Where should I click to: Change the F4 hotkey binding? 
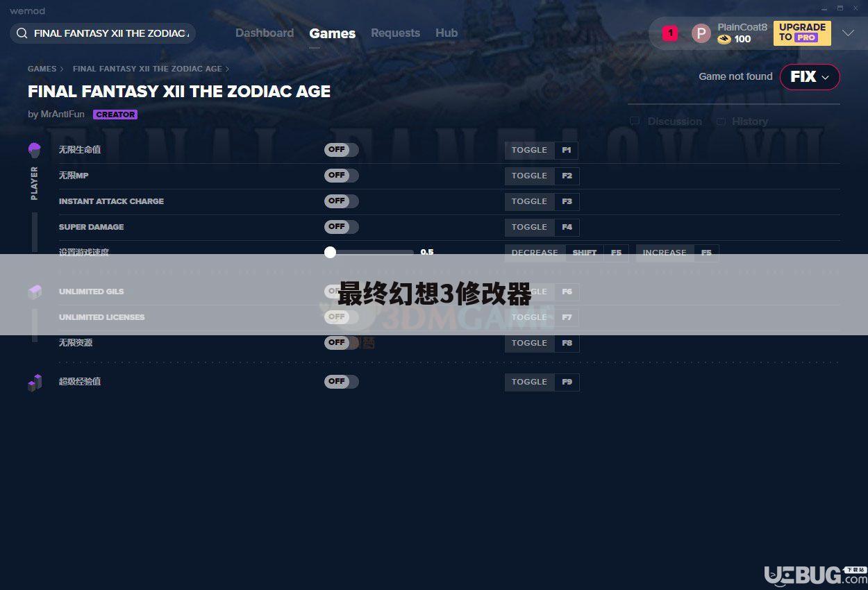tap(567, 227)
